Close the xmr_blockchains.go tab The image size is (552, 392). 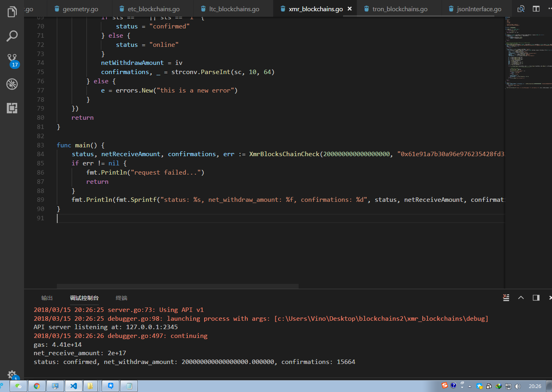point(349,9)
